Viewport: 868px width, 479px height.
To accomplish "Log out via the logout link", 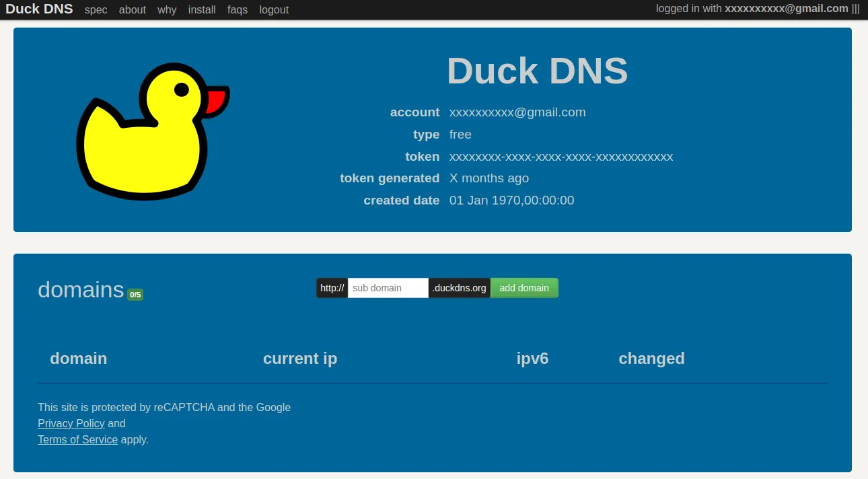I will tap(274, 10).
